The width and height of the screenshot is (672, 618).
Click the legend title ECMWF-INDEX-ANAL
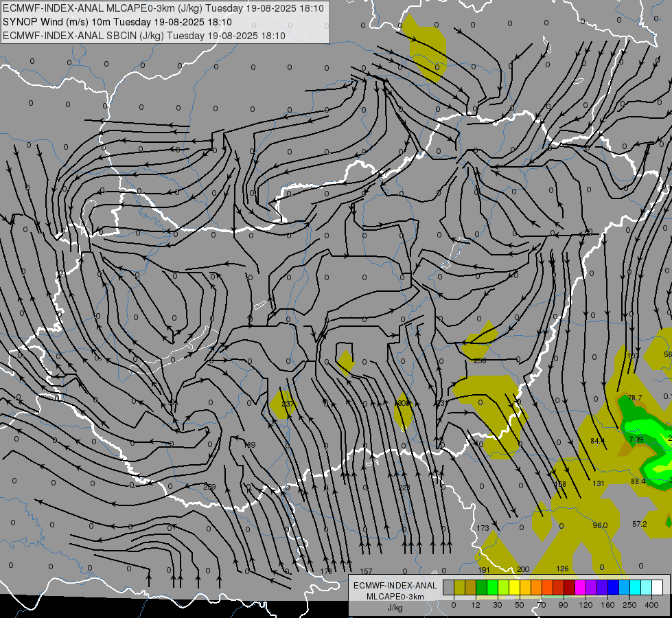coord(395,586)
